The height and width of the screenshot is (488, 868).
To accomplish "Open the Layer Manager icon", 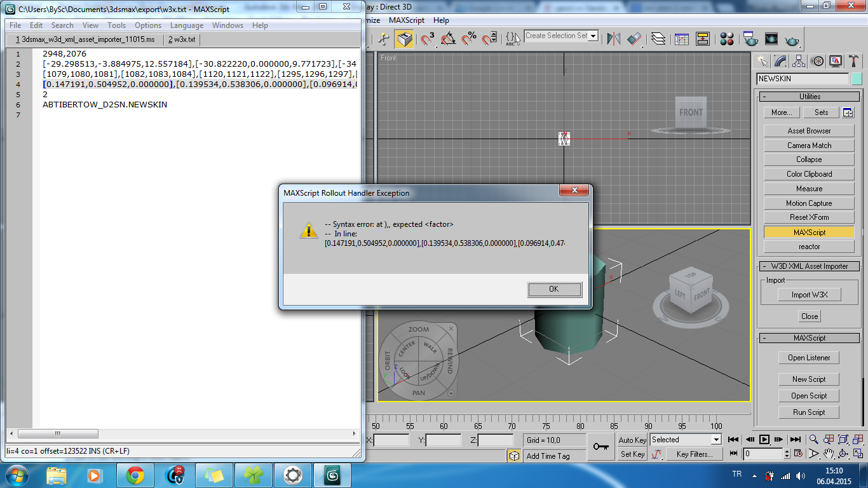I will coord(658,39).
